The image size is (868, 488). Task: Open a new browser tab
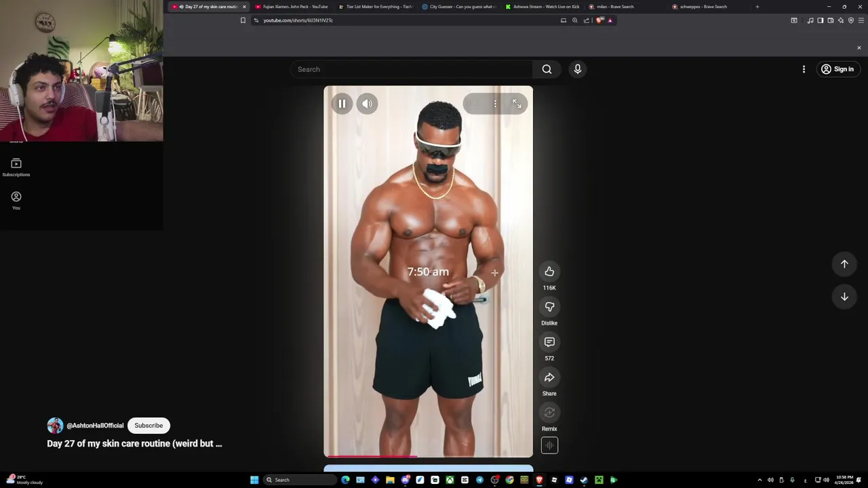(x=757, y=7)
